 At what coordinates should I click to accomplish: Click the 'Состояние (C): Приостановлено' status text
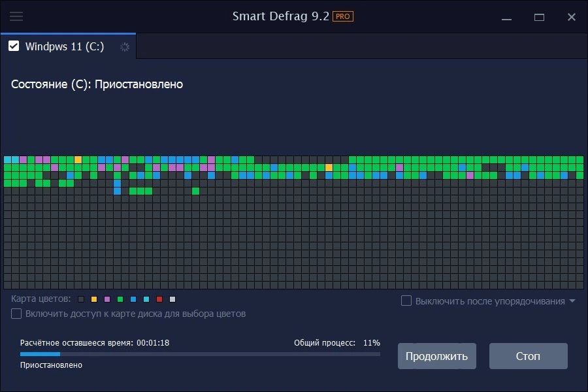coord(97,84)
